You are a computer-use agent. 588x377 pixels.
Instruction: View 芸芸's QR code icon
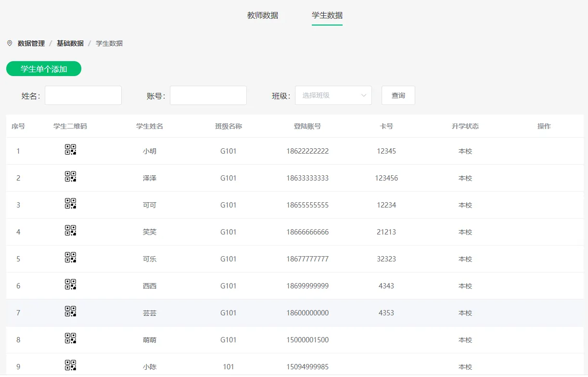(70, 312)
